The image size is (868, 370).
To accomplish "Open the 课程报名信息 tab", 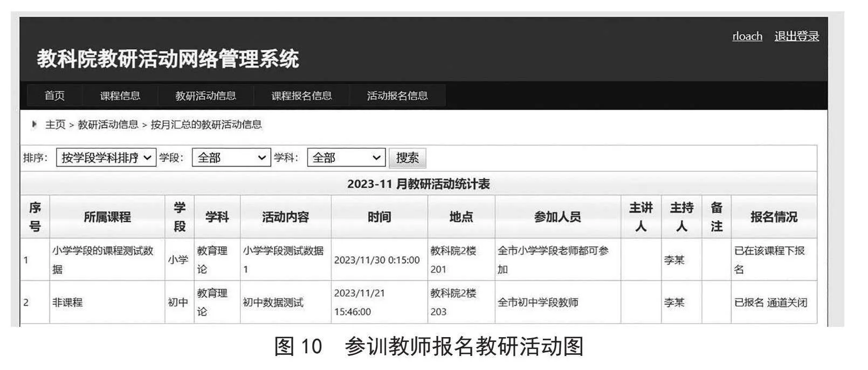I will click(301, 95).
